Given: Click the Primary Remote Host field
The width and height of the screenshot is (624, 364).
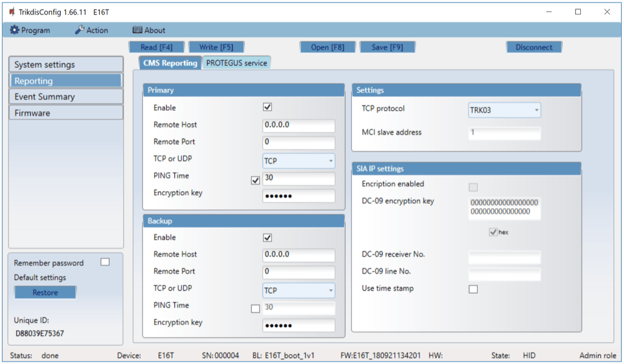Looking at the screenshot, I should 298,125.
